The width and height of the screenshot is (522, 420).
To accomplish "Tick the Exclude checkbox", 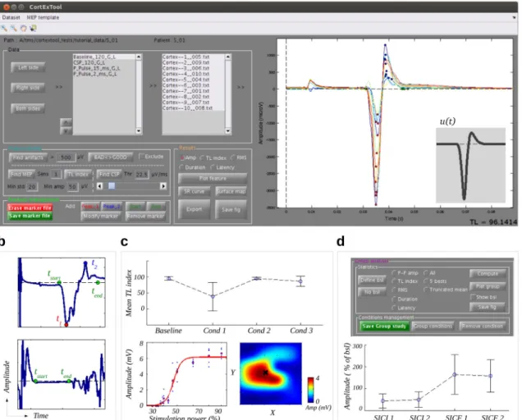I will coord(141,157).
